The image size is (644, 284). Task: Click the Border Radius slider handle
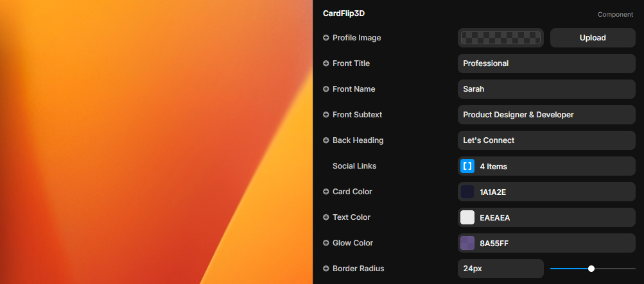coord(591,269)
